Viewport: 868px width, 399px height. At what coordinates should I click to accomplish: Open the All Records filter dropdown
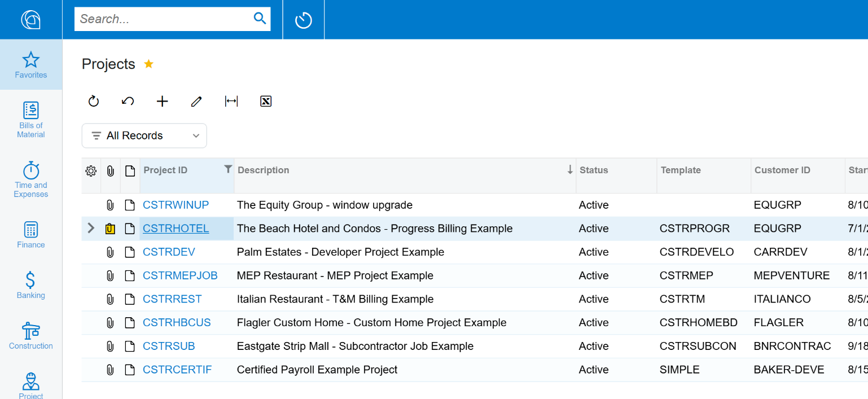144,136
